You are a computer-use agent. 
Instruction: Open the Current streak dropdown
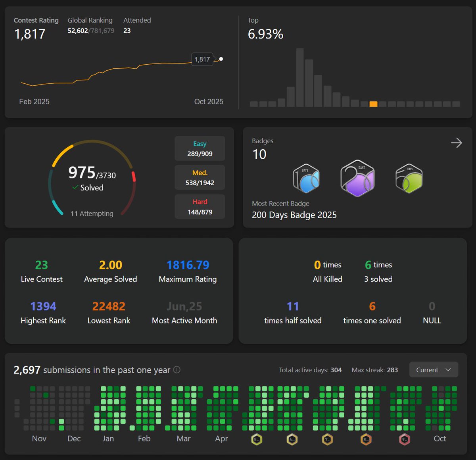(x=433, y=370)
